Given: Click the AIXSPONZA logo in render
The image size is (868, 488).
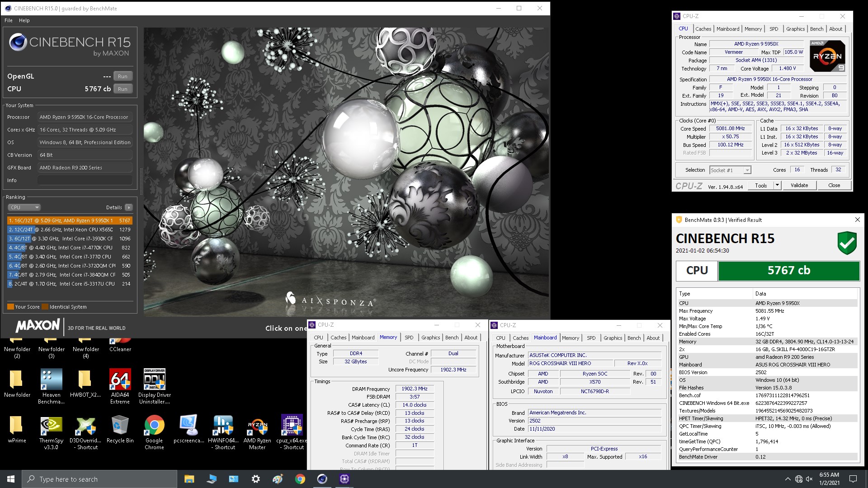Looking at the screenshot, I should click(330, 300).
